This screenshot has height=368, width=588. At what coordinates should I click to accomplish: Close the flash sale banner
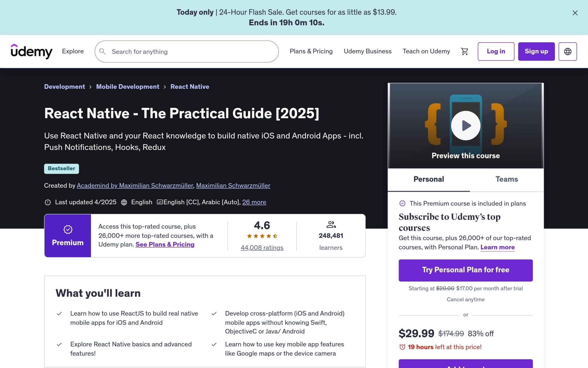click(575, 13)
